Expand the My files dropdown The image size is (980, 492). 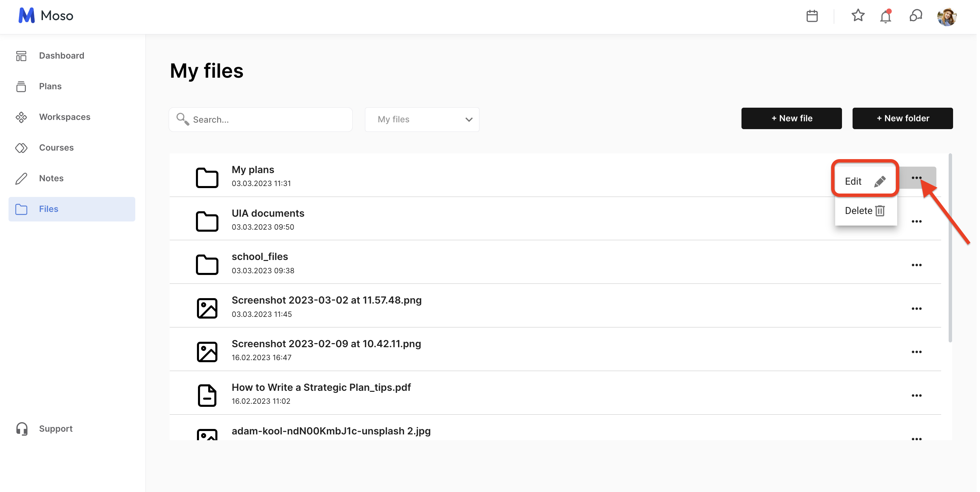click(x=422, y=120)
